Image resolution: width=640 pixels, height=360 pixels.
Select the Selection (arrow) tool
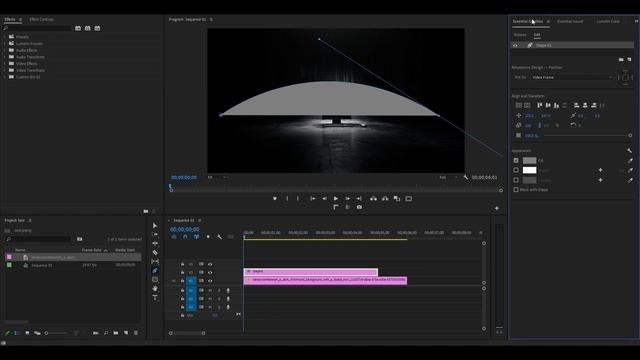(155, 225)
